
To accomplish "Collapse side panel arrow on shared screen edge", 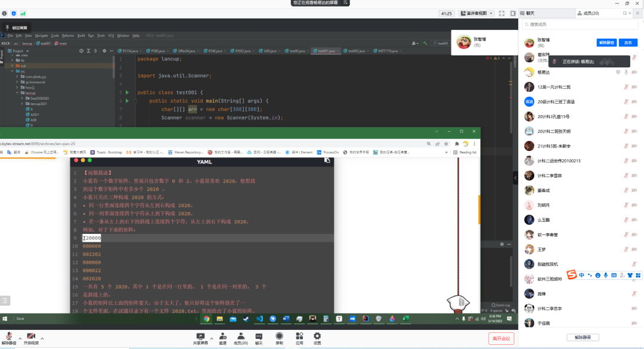I will click(515, 178).
